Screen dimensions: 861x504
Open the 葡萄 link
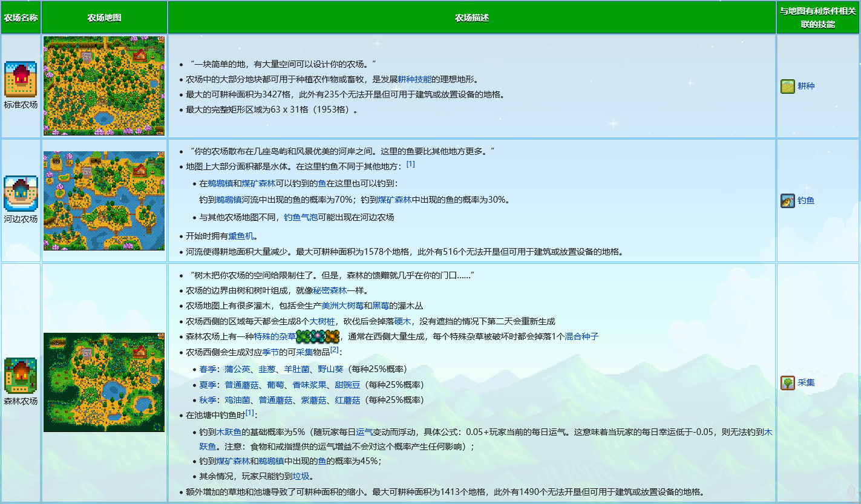coord(275,385)
